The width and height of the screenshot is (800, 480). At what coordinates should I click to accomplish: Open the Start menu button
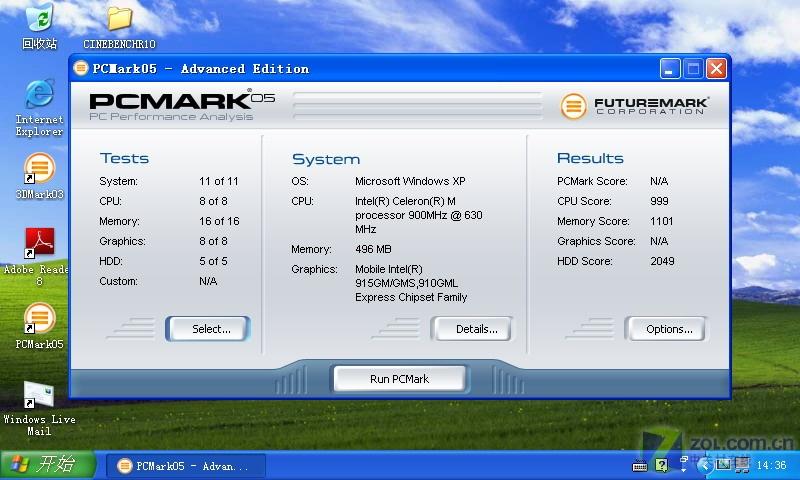(48, 465)
